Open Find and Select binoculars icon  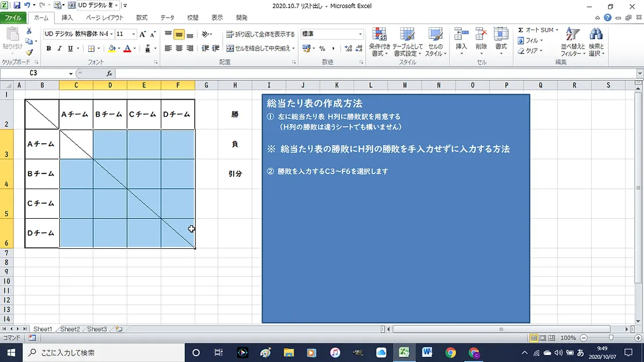click(596, 42)
